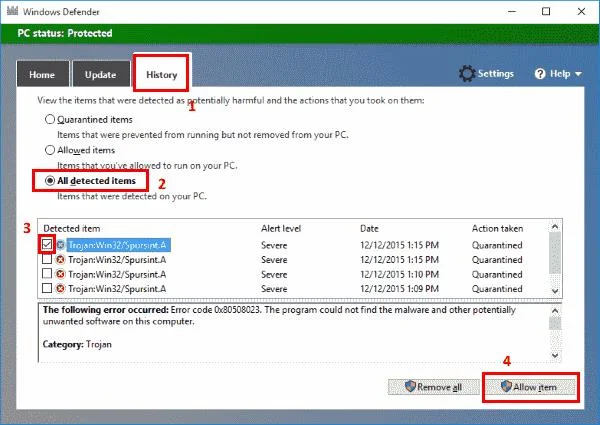Click the Action taken column header
Screen dimensions: 600x425
[497, 228]
